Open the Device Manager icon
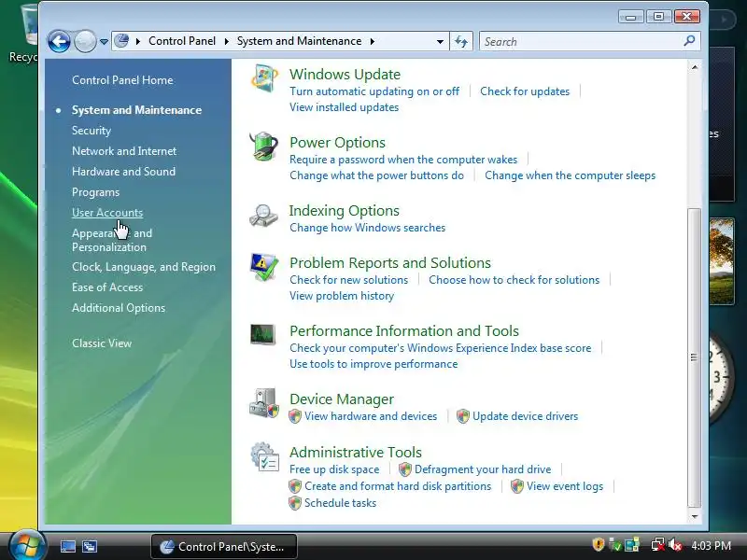 (x=264, y=403)
